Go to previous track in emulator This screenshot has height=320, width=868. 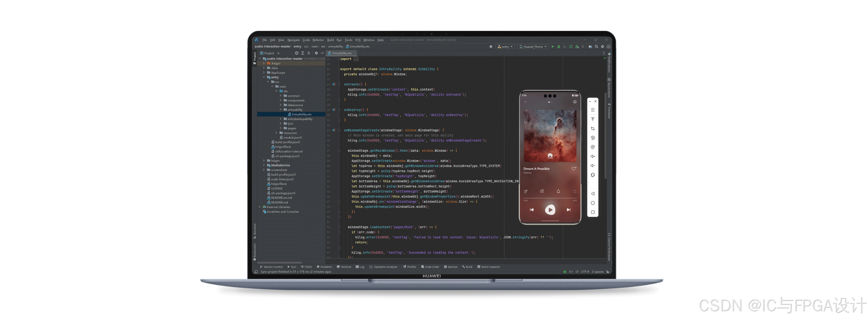point(531,210)
